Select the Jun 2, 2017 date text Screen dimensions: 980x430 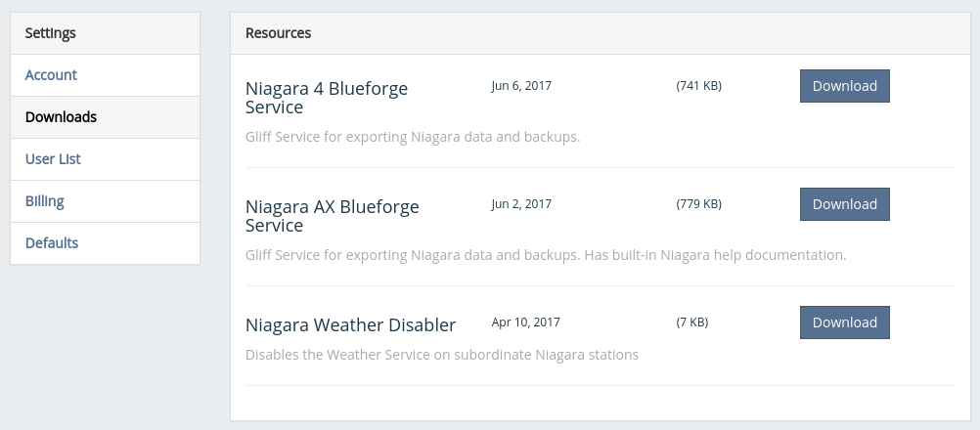[x=521, y=204]
